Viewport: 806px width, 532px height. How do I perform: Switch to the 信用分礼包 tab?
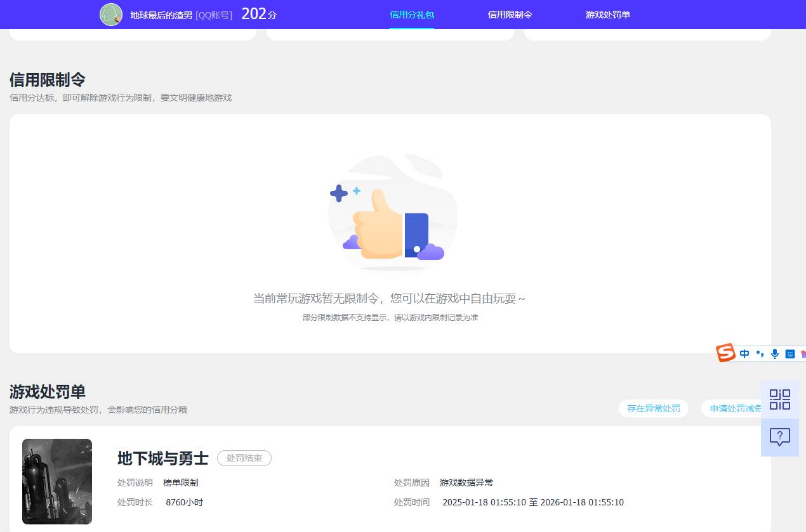[x=411, y=14]
